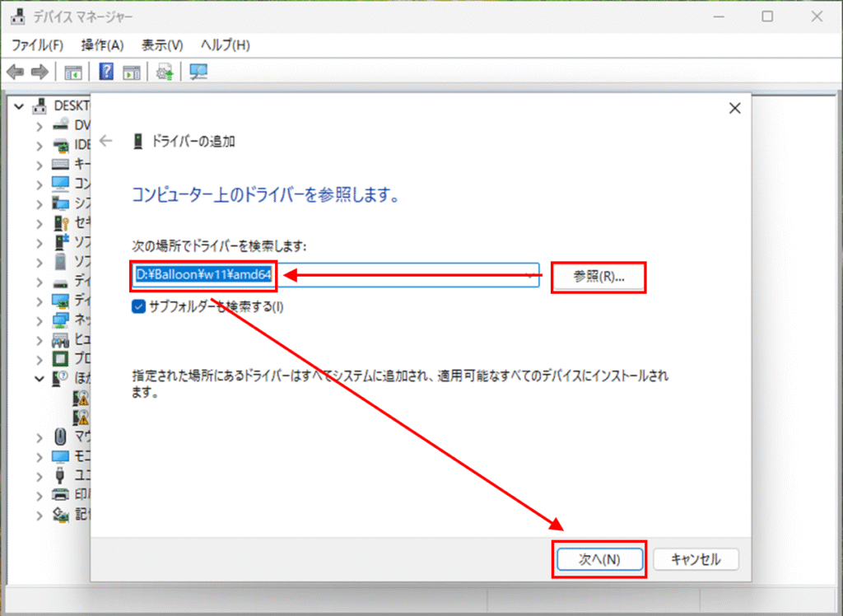This screenshot has height=616, width=843.
Task: Click the back arrow in the ドライバーの追加 dialog
Action: coord(105,141)
